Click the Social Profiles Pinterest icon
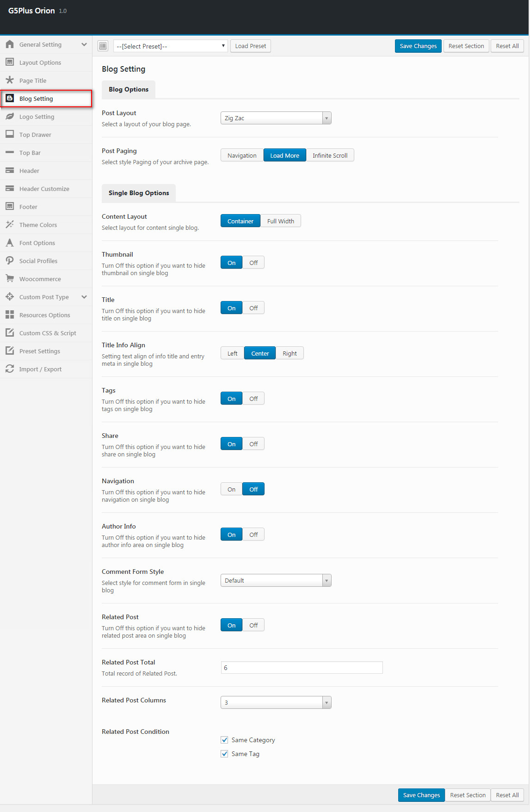 (10, 261)
